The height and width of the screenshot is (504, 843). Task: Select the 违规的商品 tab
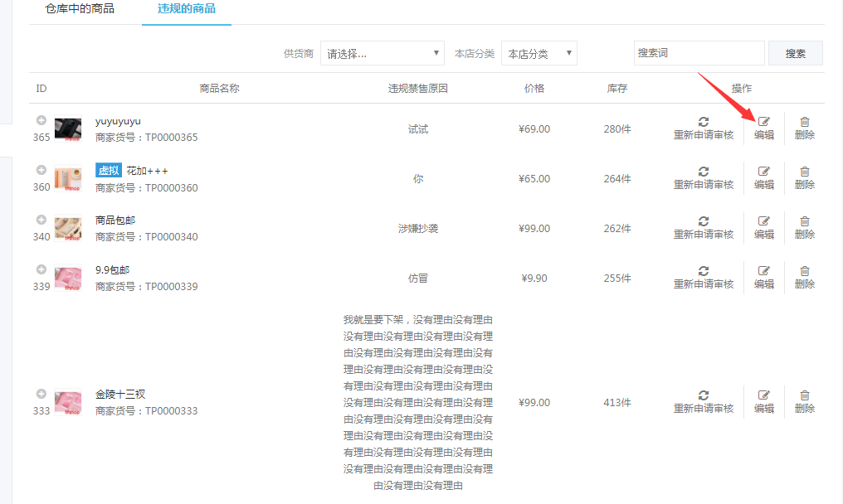pos(187,9)
